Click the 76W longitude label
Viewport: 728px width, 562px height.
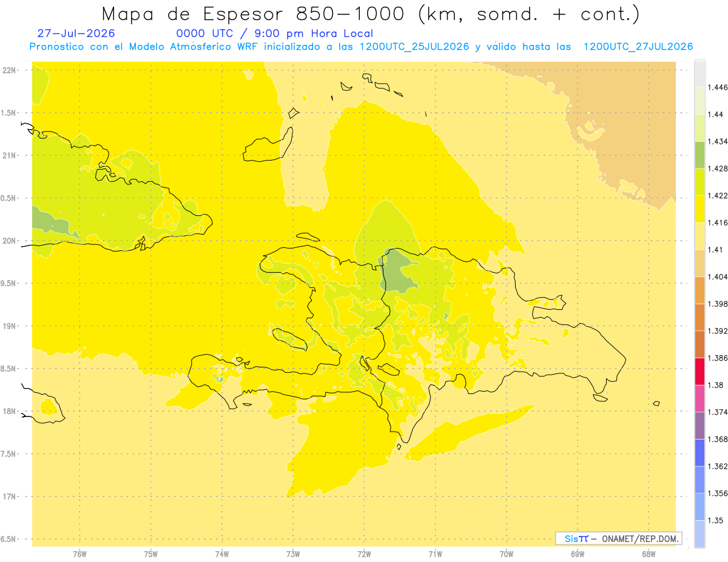(79, 554)
